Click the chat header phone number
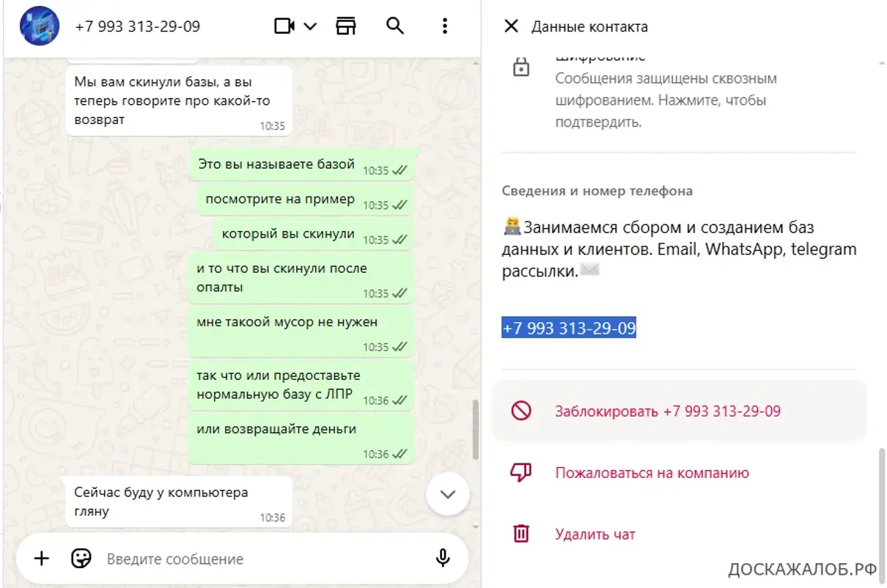This screenshot has height=588, width=887. 138,26
